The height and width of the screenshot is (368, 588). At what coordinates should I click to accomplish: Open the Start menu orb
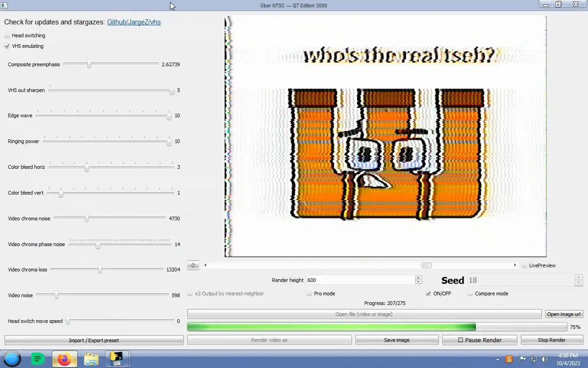(12, 359)
